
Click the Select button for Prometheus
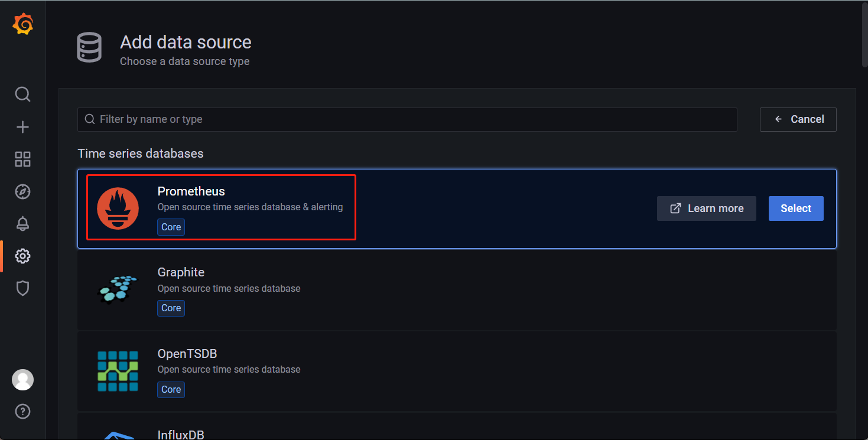pos(796,208)
